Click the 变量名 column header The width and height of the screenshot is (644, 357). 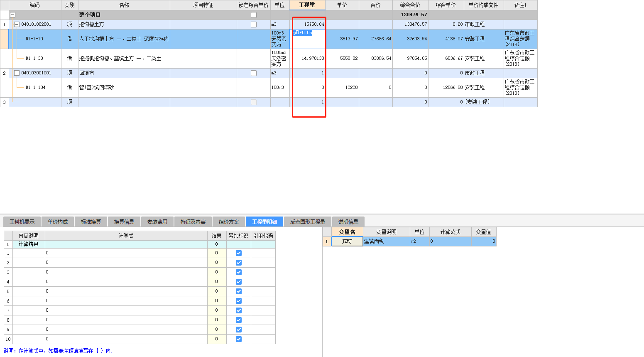pos(347,232)
